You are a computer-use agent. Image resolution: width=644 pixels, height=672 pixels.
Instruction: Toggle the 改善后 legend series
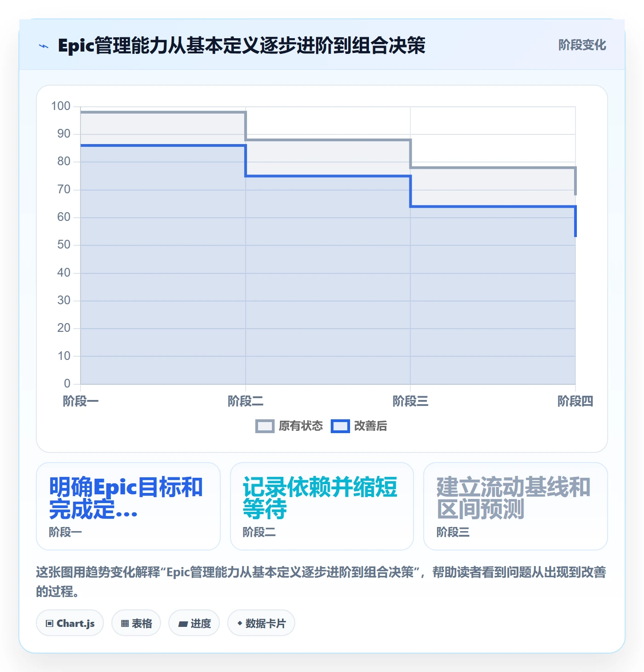(359, 426)
